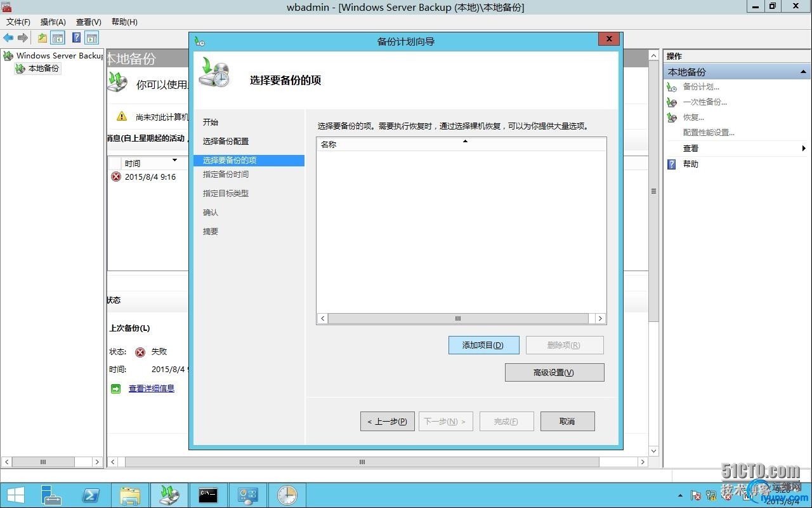Click 取消 to cancel the wizard
Viewport: 812px width, 508px height.
pyautogui.click(x=568, y=422)
